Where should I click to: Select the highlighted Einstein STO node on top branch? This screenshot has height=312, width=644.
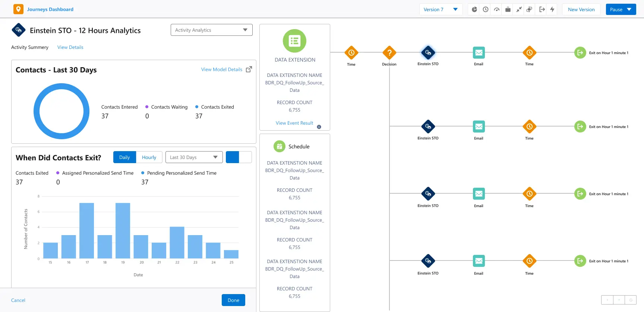[x=428, y=53]
